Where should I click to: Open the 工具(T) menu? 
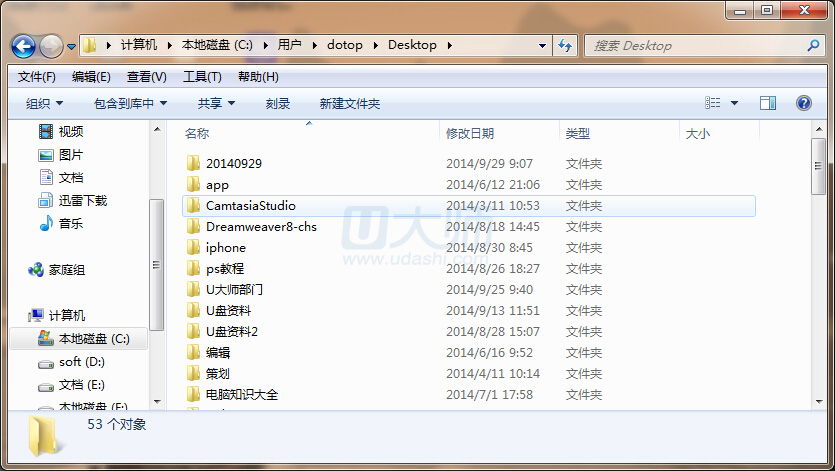(202, 77)
